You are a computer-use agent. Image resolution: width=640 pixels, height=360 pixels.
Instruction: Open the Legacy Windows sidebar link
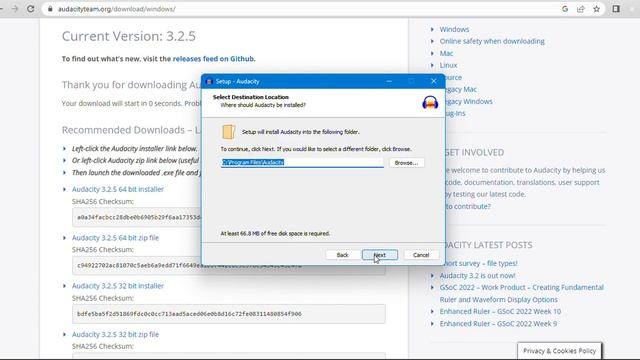(469, 101)
